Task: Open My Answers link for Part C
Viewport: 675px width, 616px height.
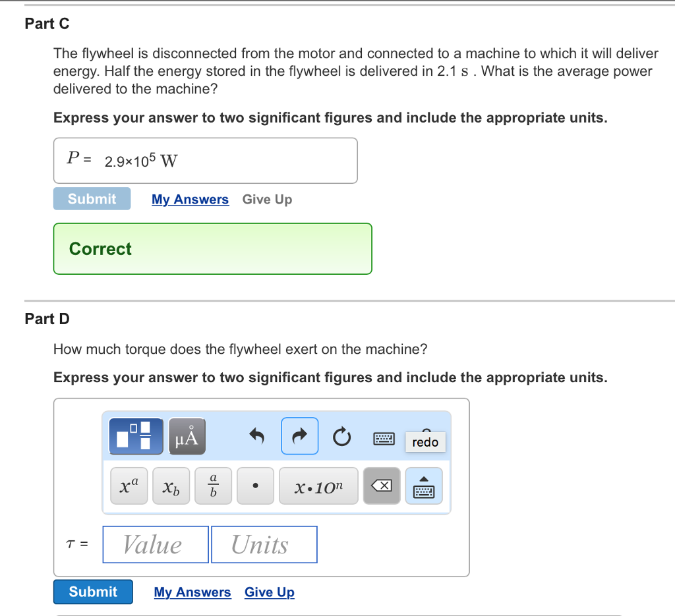Action: (x=190, y=200)
